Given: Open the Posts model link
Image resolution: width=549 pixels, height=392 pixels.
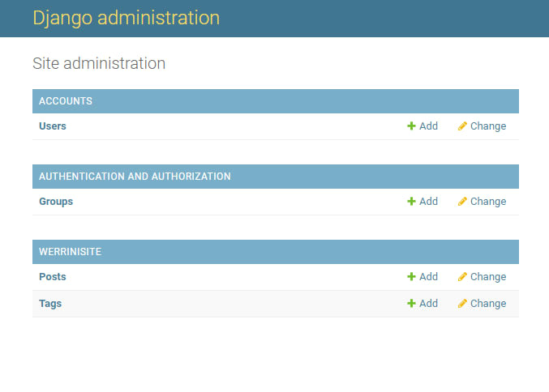Looking at the screenshot, I should point(53,277).
